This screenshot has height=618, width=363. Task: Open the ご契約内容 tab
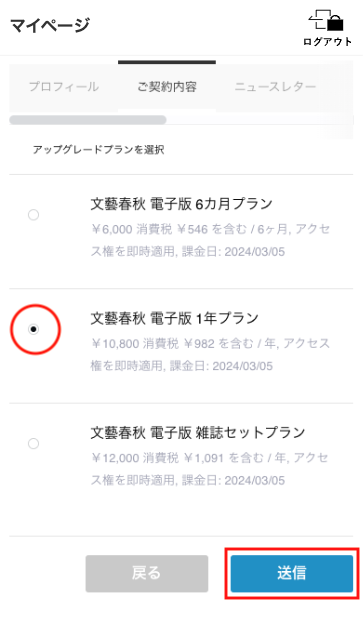pyautogui.click(x=167, y=86)
